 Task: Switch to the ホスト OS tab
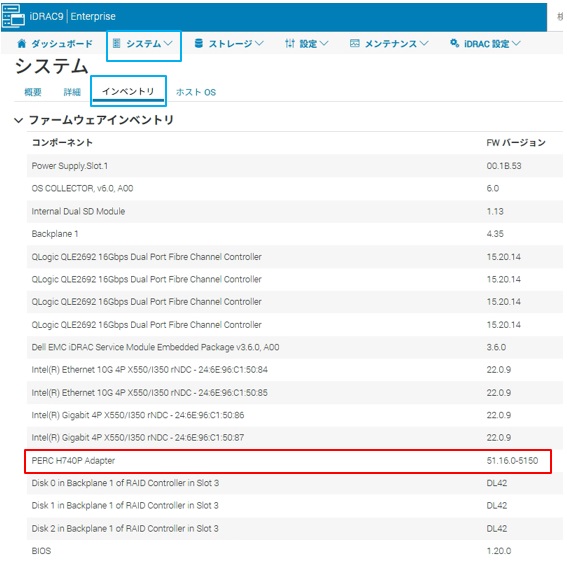[x=196, y=92]
